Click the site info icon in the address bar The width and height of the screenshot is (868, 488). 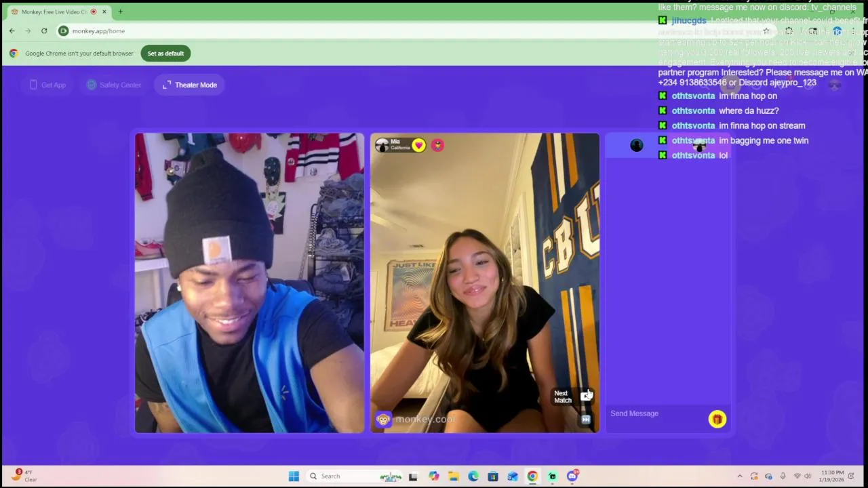tap(63, 30)
